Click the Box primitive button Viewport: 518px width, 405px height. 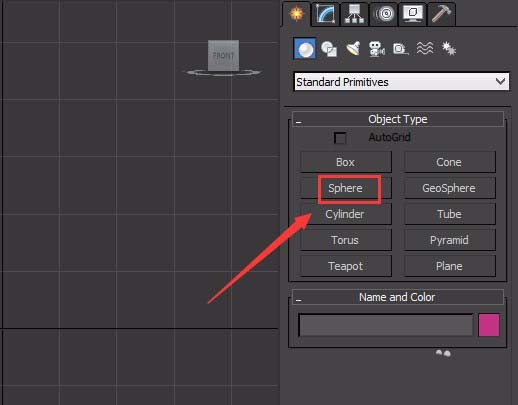click(x=346, y=162)
